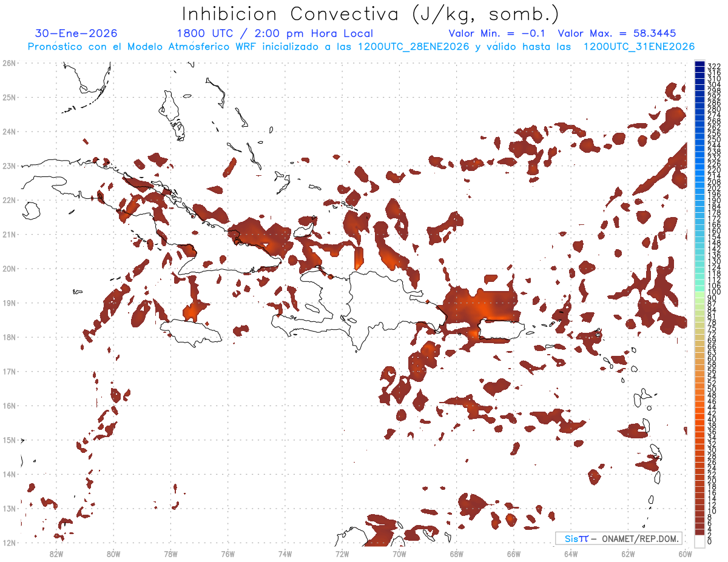Click the 74W longitude label

coord(285,553)
